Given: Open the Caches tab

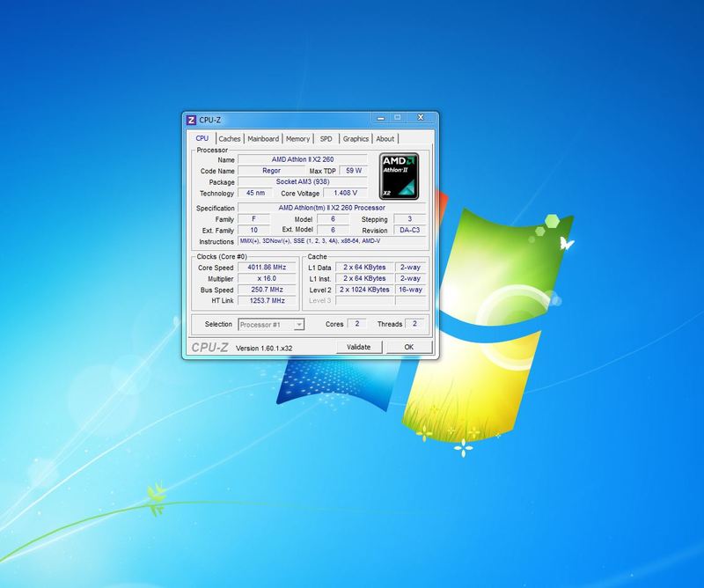Looking at the screenshot, I should 230,139.
